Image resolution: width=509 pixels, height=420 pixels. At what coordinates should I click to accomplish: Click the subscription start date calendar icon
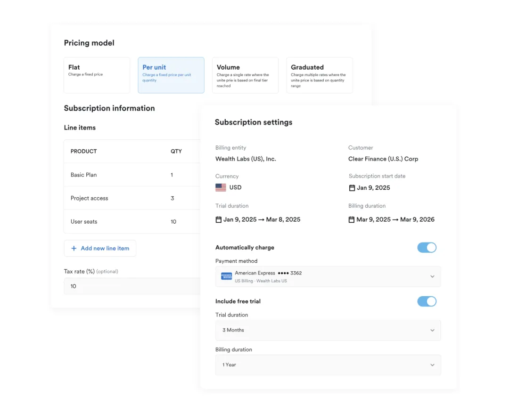tap(352, 188)
